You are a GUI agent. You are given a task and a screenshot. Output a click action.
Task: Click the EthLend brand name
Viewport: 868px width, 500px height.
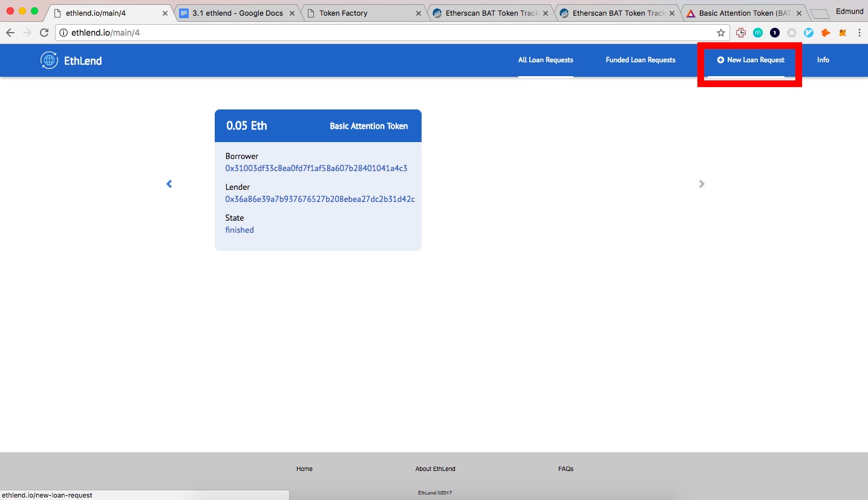pos(83,60)
